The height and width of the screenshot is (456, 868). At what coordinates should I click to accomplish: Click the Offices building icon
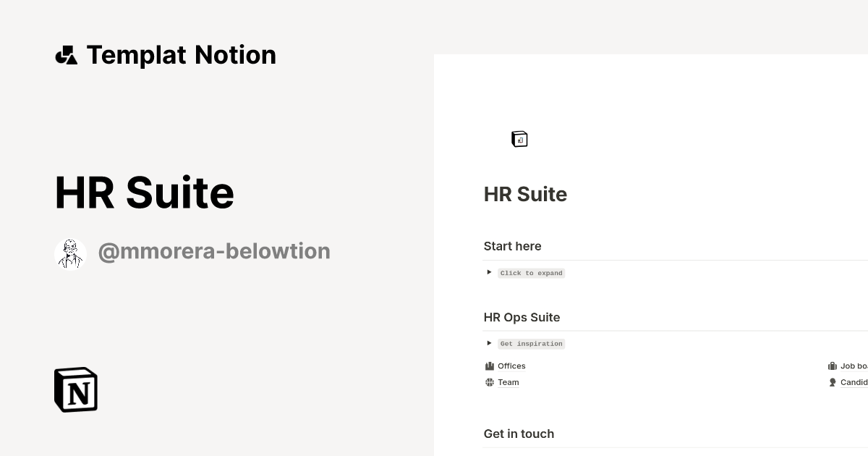click(x=490, y=366)
